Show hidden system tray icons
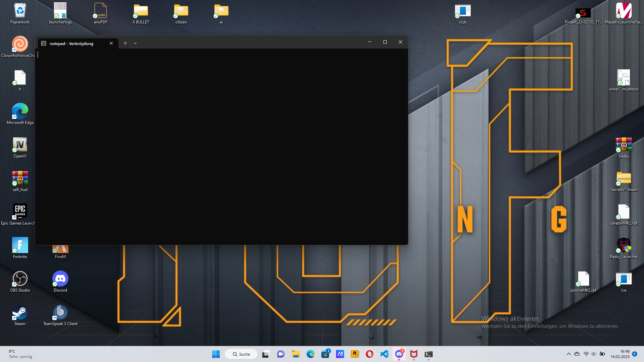644x362 pixels. click(x=569, y=354)
